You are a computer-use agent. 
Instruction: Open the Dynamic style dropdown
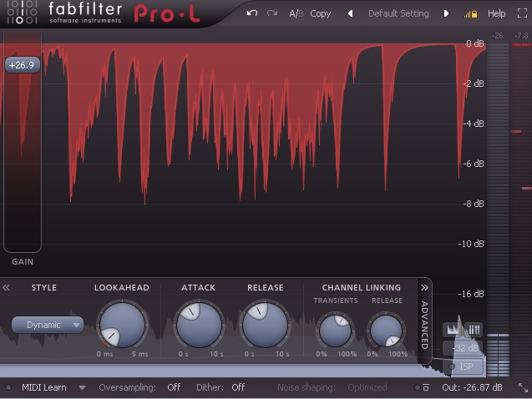(48, 325)
